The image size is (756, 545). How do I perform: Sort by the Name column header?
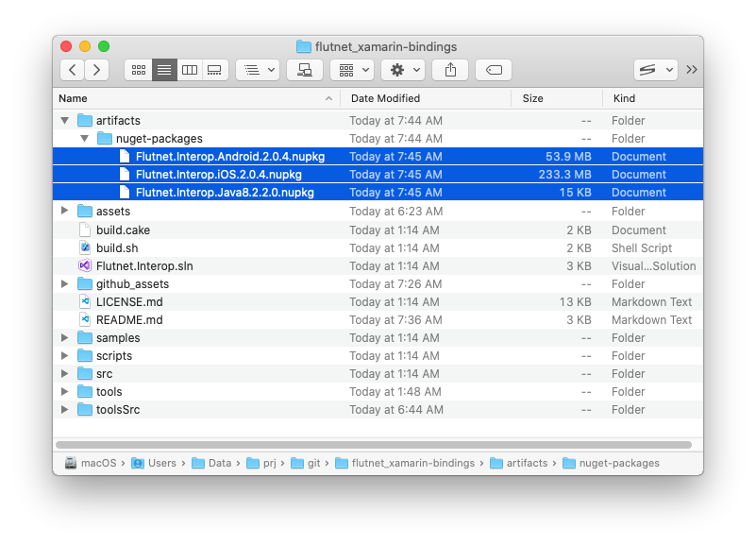tap(196, 98)
